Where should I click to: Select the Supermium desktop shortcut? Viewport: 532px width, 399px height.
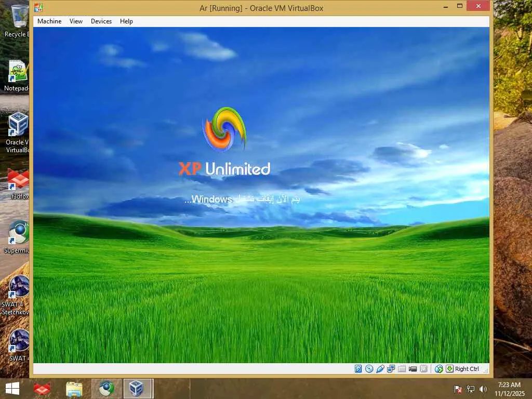pos(17,237)
